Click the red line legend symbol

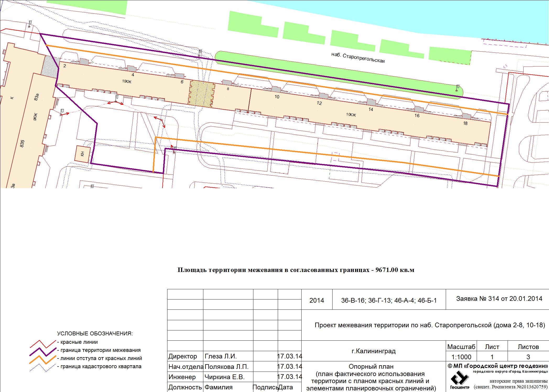coord(43,344)
